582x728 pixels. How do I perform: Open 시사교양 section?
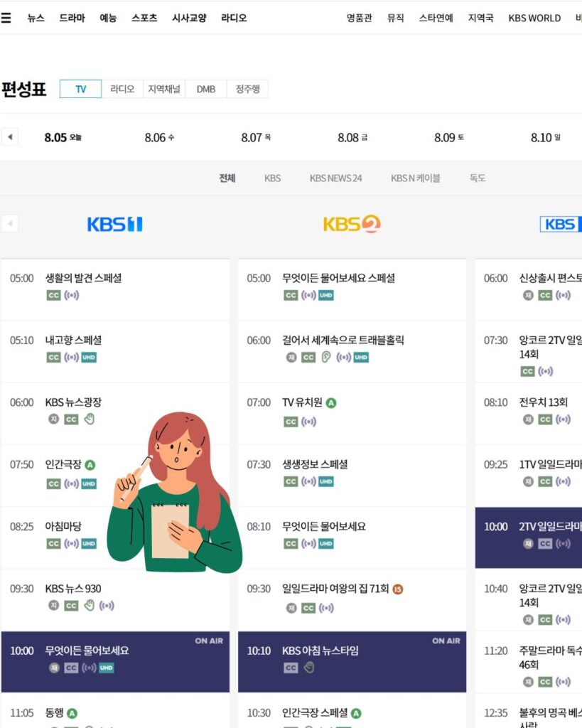tap(189, 18)
